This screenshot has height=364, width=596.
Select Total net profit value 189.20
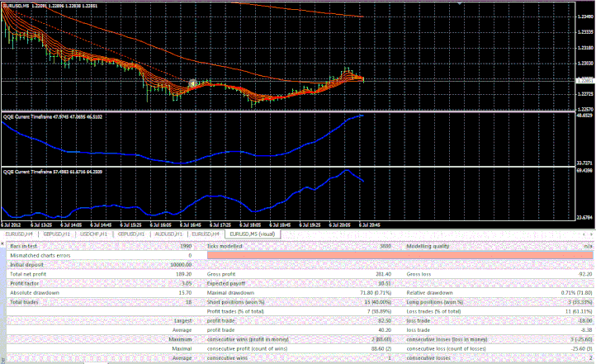click(x=183, y=274)
